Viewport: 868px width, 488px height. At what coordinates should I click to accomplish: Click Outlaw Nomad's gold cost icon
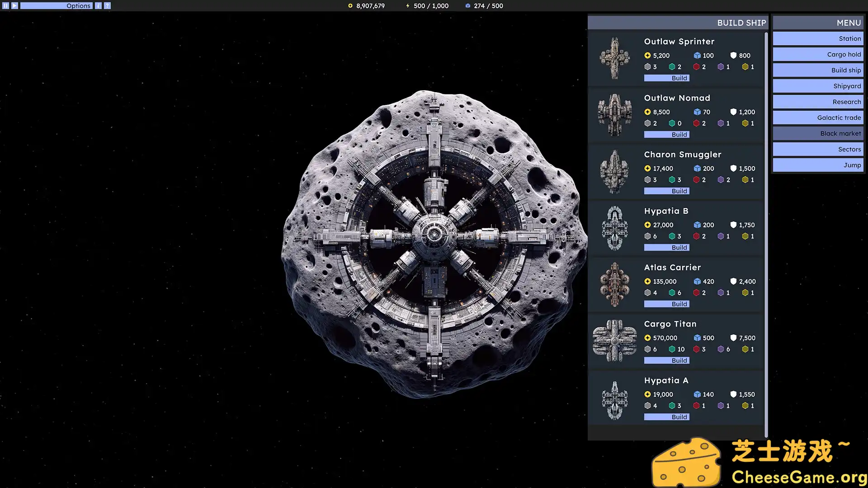tap(647, 112)
